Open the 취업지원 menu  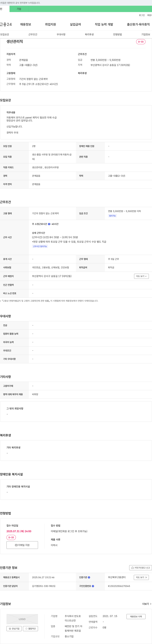[50, 24]
